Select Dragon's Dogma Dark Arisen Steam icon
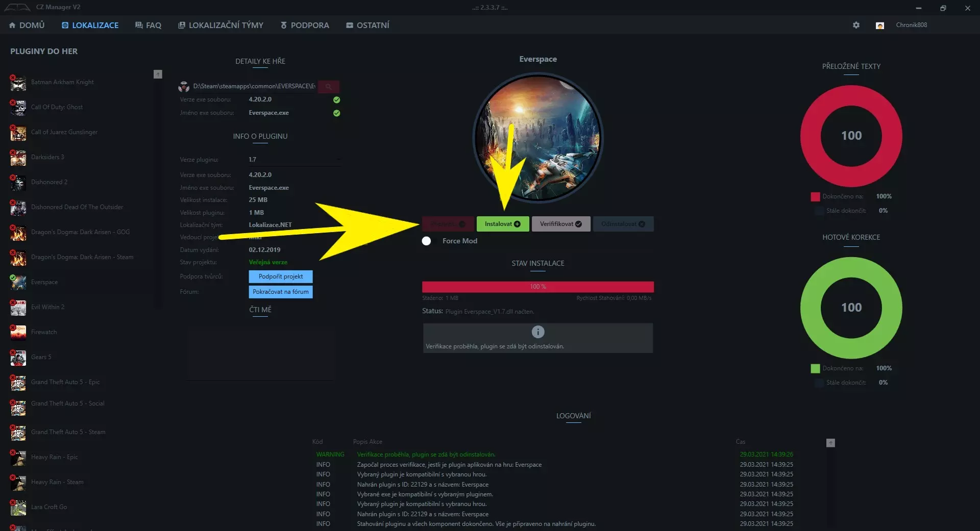The width and height of the screenshot is (980, 531). point(18,258)
